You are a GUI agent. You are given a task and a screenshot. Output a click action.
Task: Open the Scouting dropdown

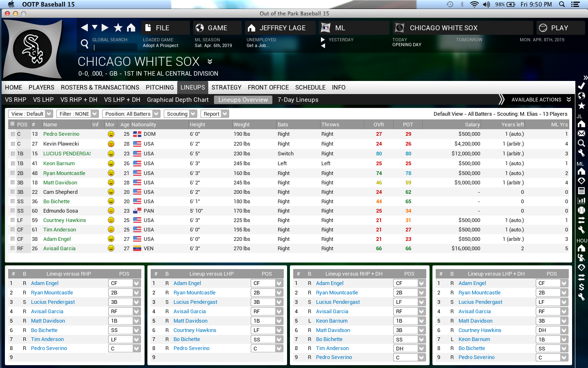[x=180, y=114]
